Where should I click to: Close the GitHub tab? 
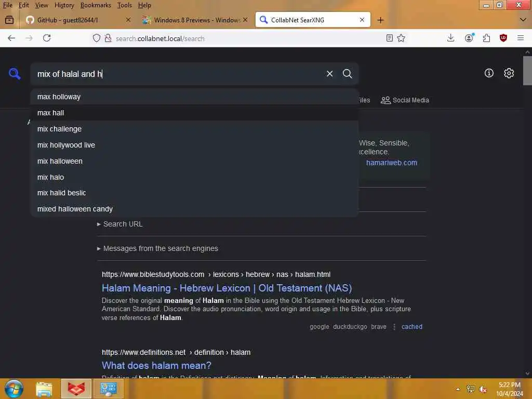pyautogui.click(x=128, y=20)
